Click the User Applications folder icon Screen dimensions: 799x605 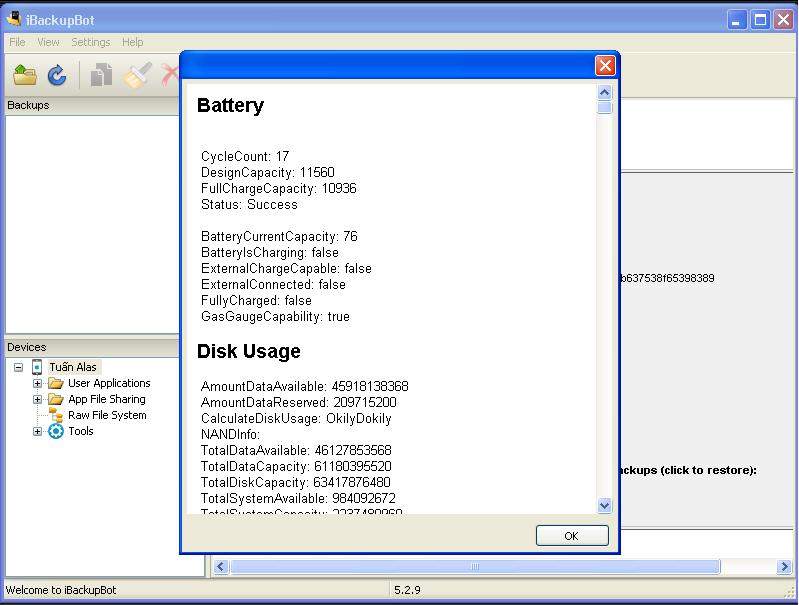click(56, 383)
